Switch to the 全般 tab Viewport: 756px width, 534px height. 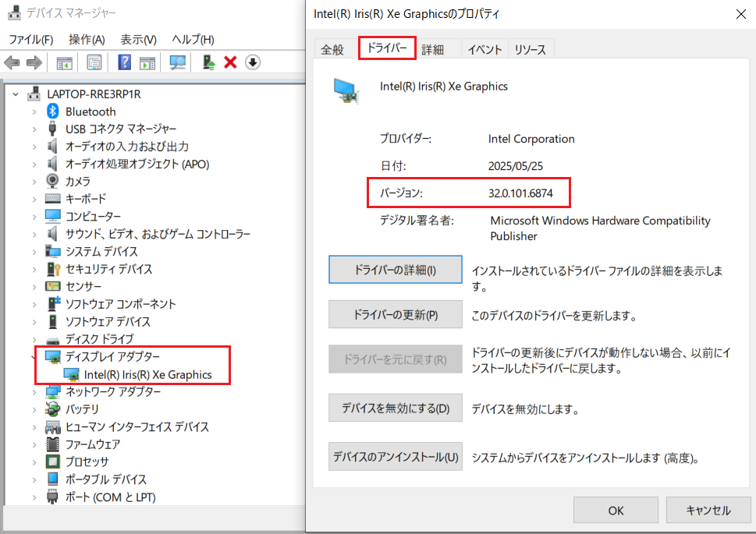point(332,49)
